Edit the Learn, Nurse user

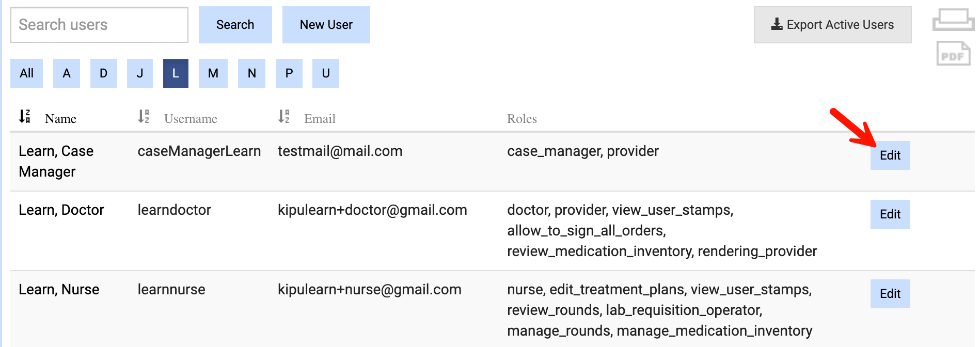click(x=890, y=294)
